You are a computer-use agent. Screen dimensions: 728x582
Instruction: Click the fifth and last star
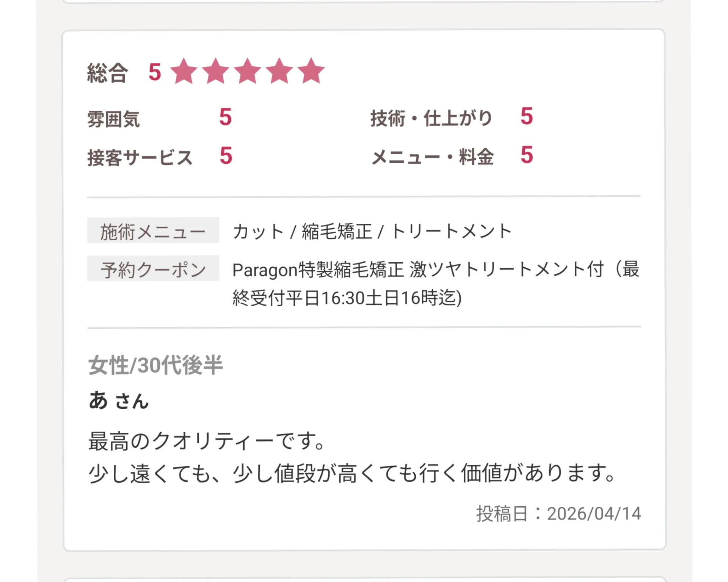pos(311,71)
